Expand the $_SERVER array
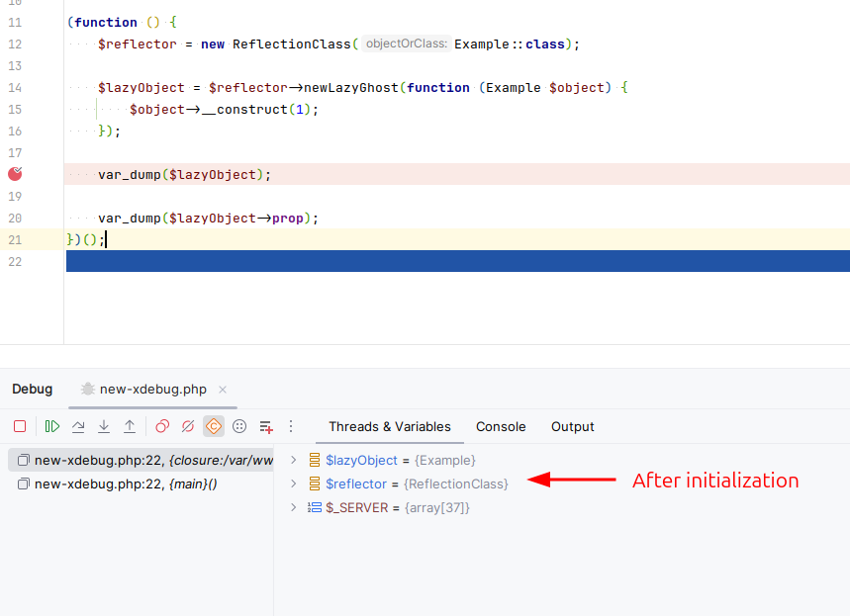850x616 pixels. [x=293, y=507]
